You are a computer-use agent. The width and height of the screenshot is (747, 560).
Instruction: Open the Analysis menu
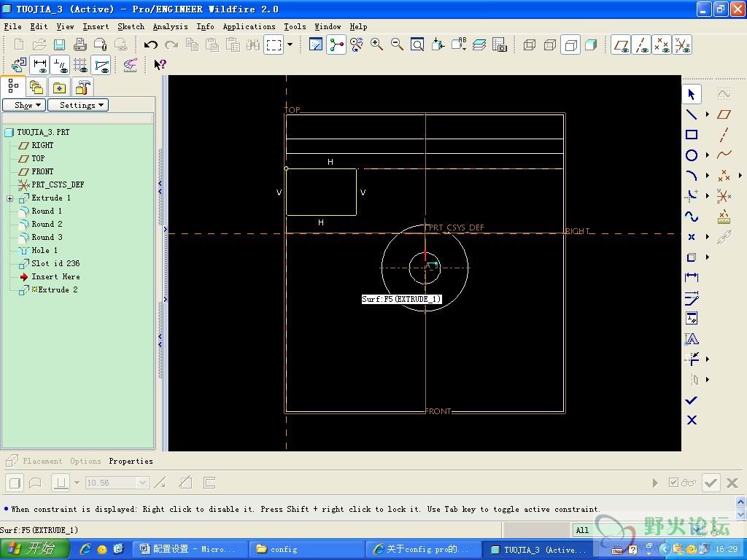[170, 27]
